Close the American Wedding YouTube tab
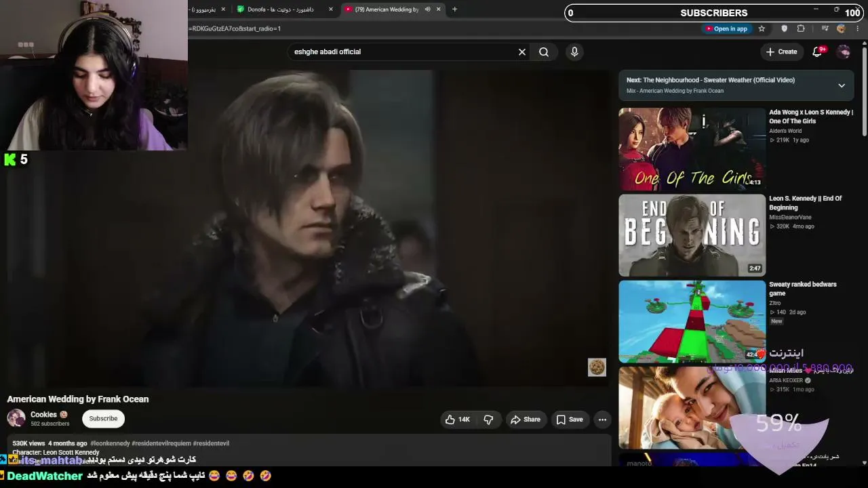Viewport: 868px width, 488px height. click(x=439, y=9)
